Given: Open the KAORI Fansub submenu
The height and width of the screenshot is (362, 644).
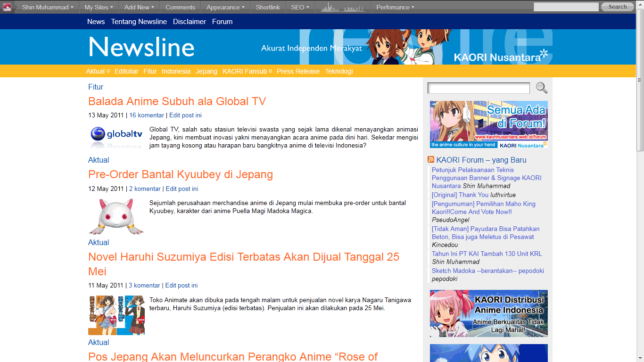Looking at the screenshot, I should (x=247, y=71).
